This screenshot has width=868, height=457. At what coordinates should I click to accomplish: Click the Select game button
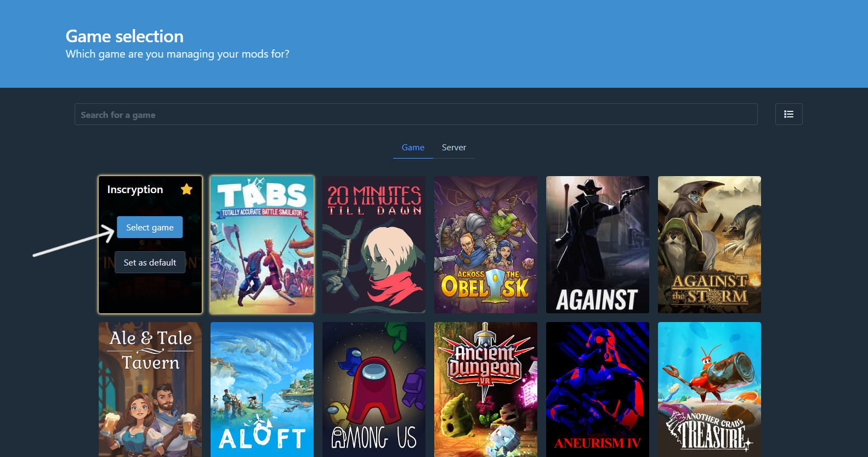[x=150, y=227]
